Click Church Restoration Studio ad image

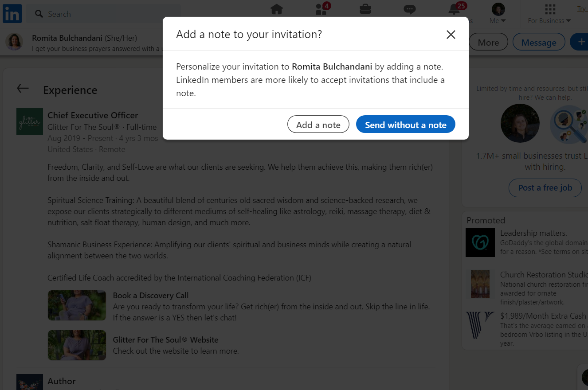pos(480,284)
